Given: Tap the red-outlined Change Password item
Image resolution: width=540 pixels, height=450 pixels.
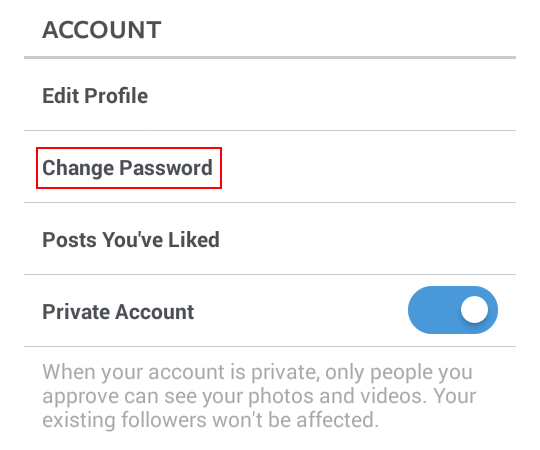Looking at the screenshot, I should 129,168.
